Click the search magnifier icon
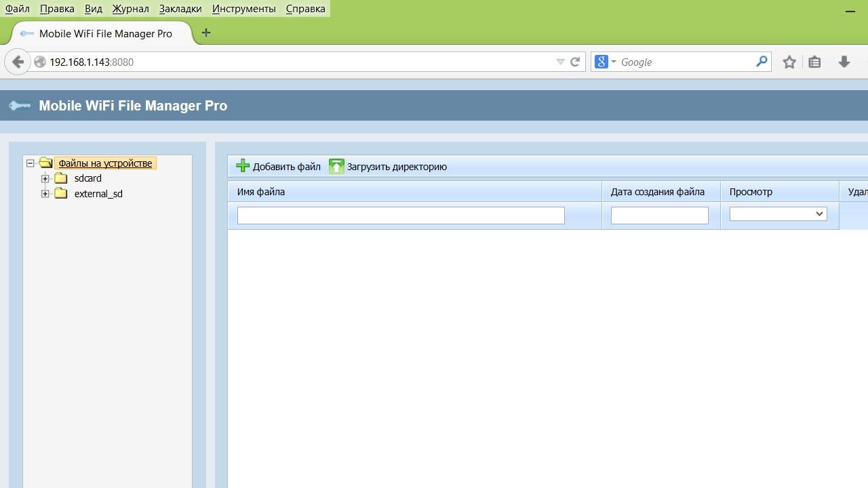868x488 pixels. [x=762, y=62]
